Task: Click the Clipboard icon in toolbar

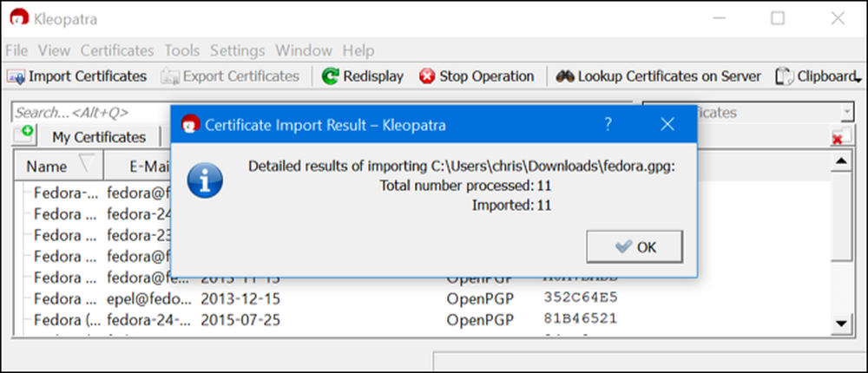Action: pos(785,76)
